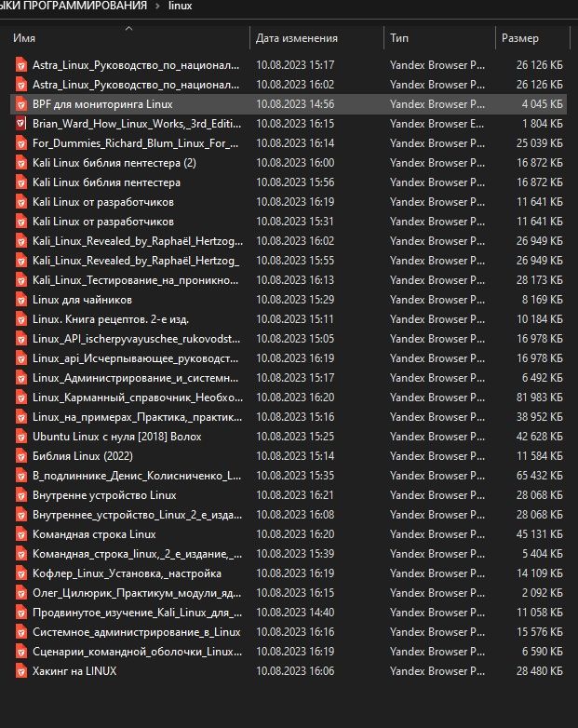578x728 pixels.
Task: Click the icon beside Linux для чайников
Action: 20,300
